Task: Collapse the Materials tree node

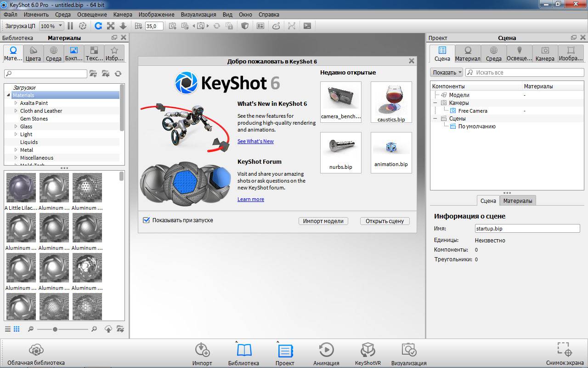Action: [8, 95]
